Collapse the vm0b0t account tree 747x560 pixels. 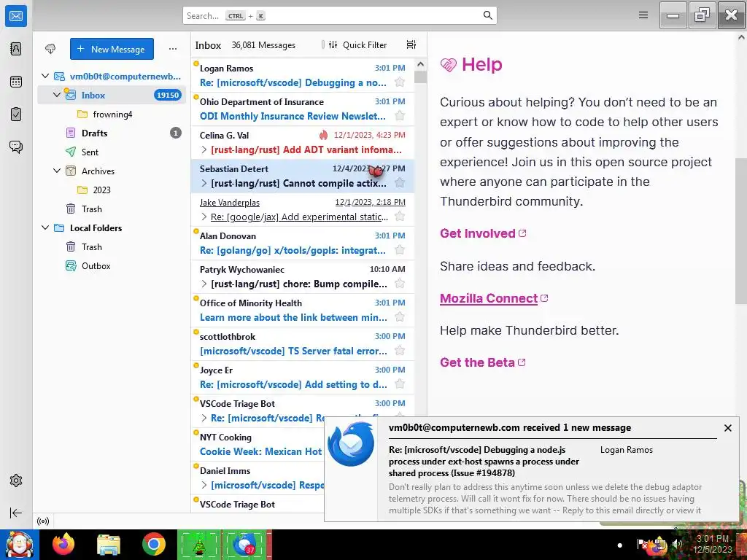(45, 76)
